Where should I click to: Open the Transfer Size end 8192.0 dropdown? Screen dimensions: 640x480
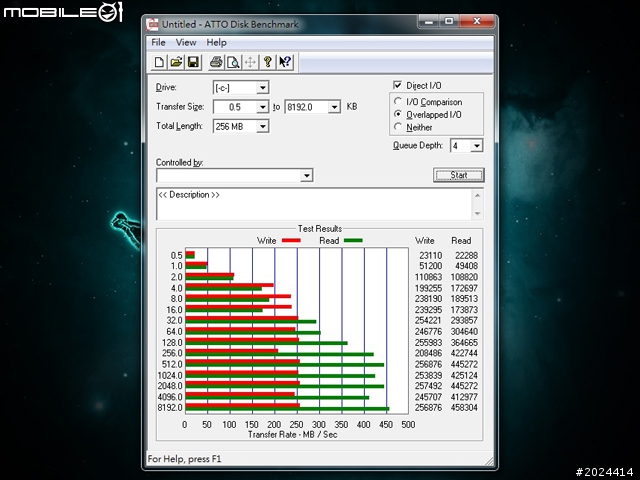pyautogui.click(x=334, y=107)
